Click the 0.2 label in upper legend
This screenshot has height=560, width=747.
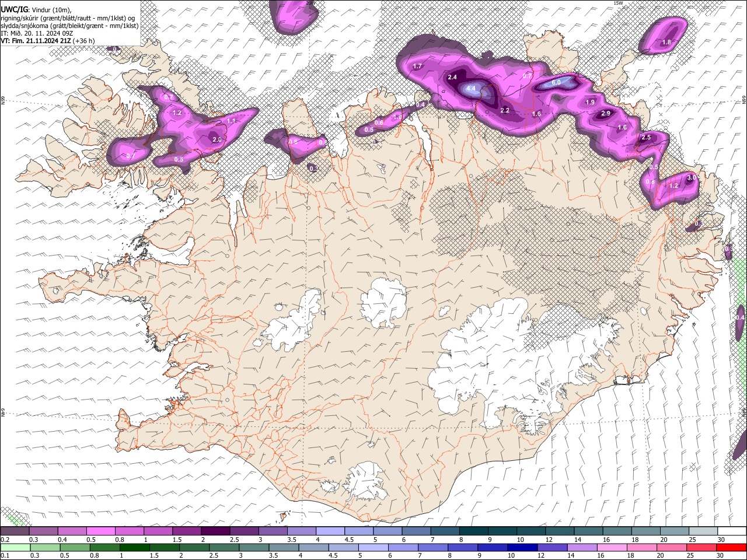point(5,540)
